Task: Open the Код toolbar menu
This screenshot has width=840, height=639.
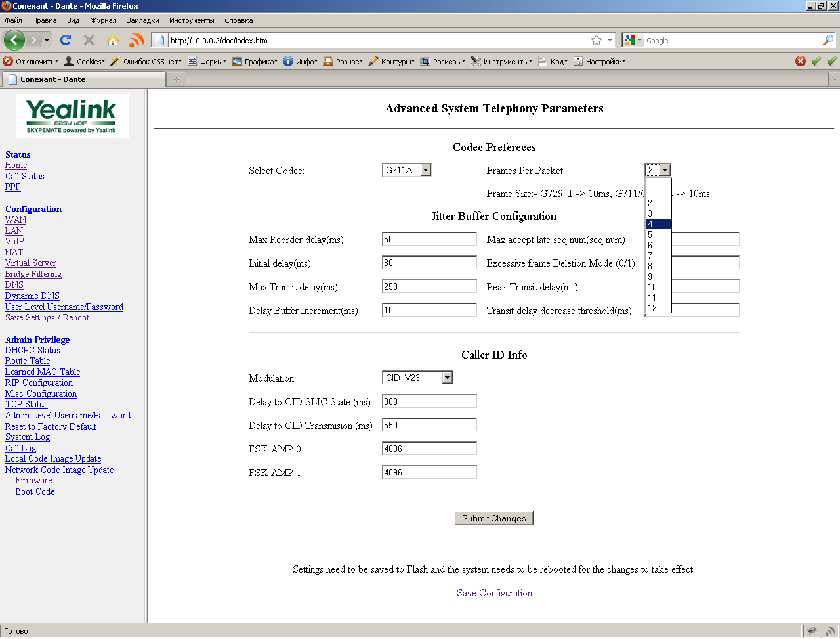Action: tap(553, 62)
